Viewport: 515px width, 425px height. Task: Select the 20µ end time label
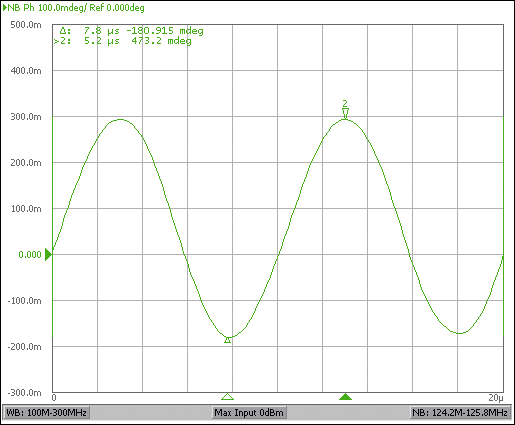coord(496,398)
